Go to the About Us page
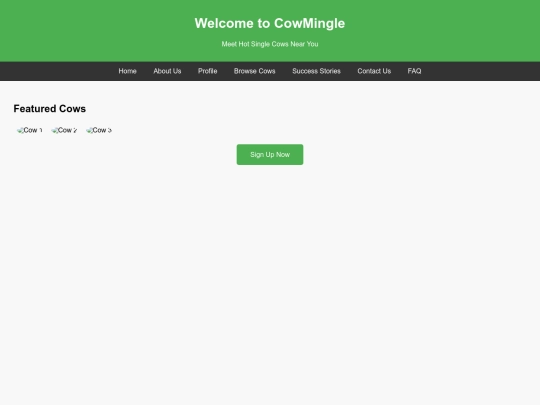 [x=167, y=71]
